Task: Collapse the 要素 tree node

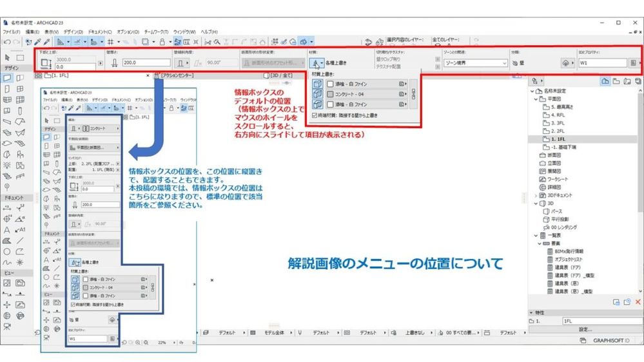Action: coord(540,243)
